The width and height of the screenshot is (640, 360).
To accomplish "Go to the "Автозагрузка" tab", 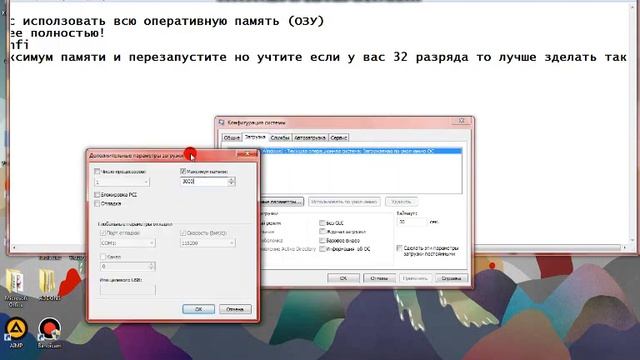I will click(310, 138).
